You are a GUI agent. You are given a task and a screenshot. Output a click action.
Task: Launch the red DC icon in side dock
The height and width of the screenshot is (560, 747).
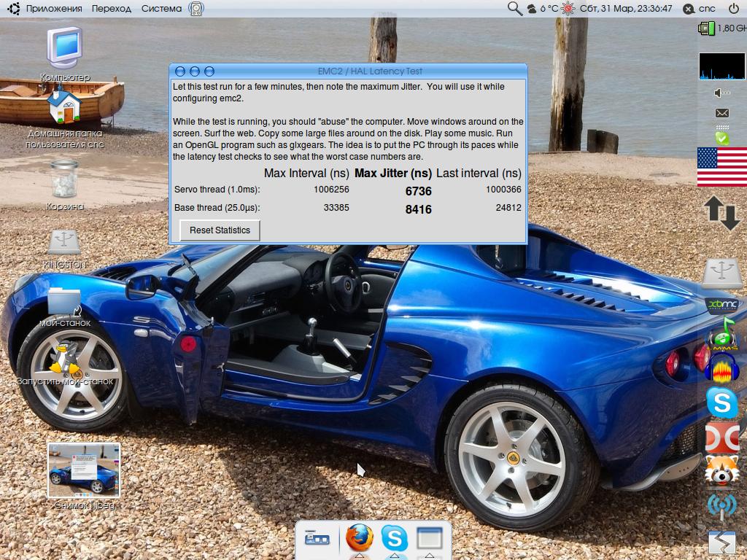pyautogui.click(x=722, y=437)
